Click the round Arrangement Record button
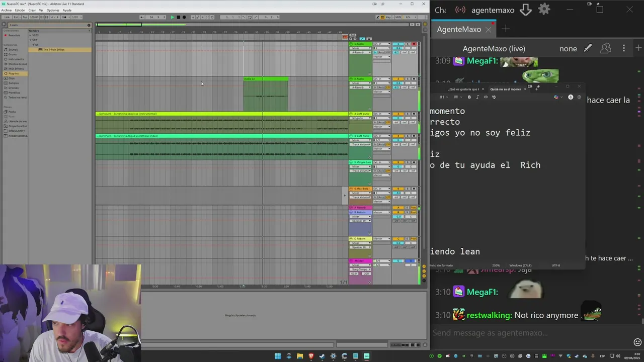The height and width of the screenshot is (362, 644). pyautogui.click(x=184, y=17)
